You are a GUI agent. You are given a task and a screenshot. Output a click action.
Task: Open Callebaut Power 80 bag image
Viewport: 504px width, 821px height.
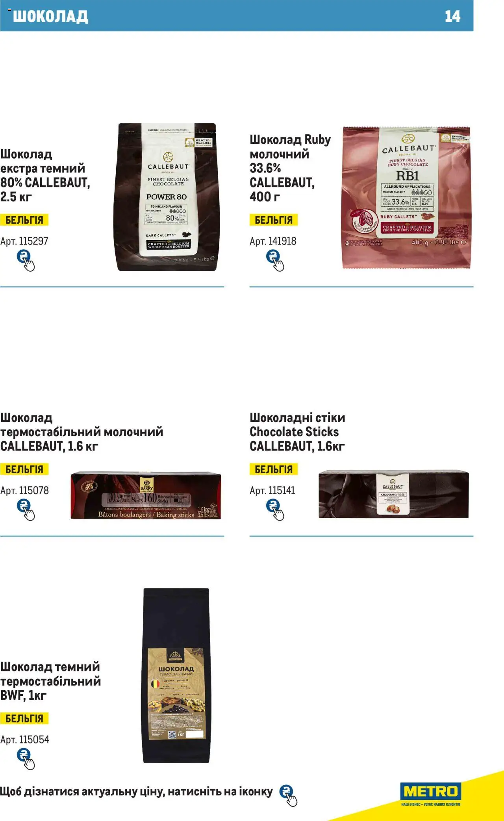click(167, 197)
